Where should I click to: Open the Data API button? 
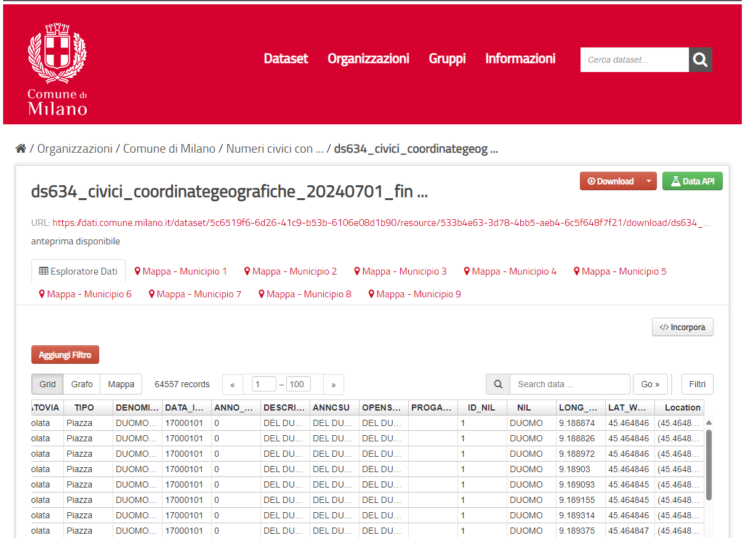692,181
